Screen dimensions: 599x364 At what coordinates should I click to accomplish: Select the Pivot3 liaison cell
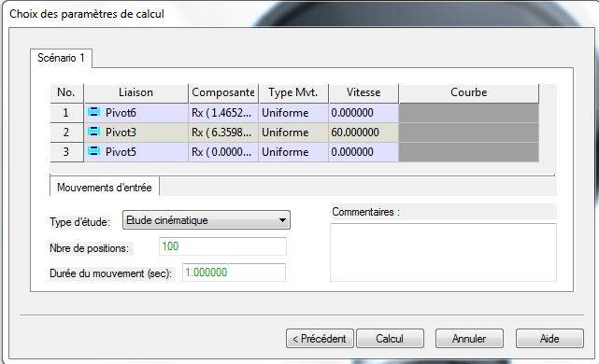click(136, 133)
